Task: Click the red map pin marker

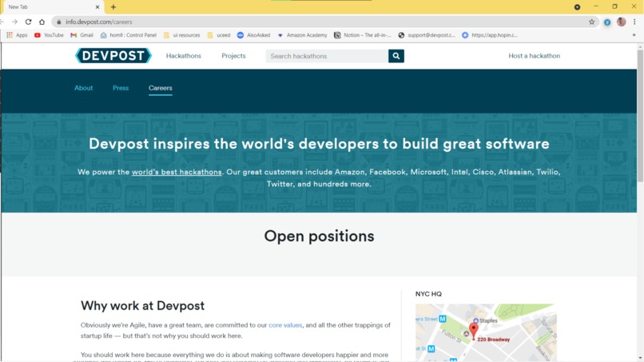Action: click(474, 331)
